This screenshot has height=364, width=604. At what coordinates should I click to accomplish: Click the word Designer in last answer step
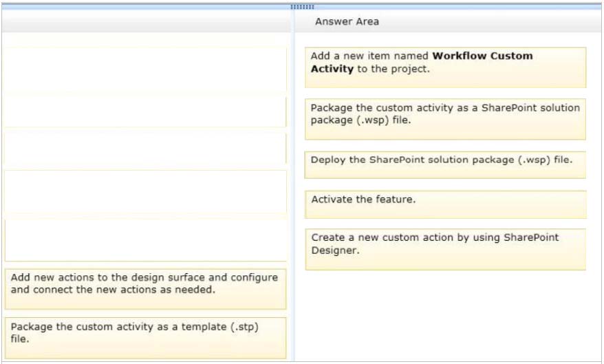pos(335,250)
